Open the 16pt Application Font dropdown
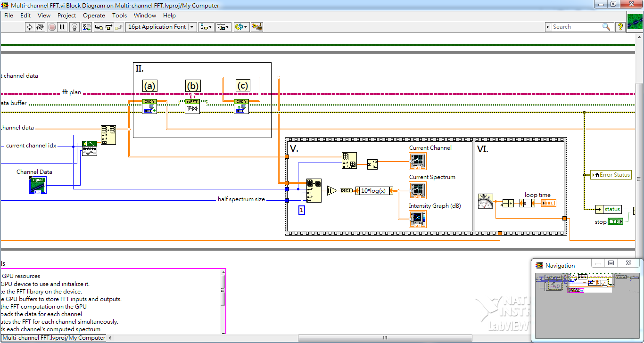 (161, 27)
